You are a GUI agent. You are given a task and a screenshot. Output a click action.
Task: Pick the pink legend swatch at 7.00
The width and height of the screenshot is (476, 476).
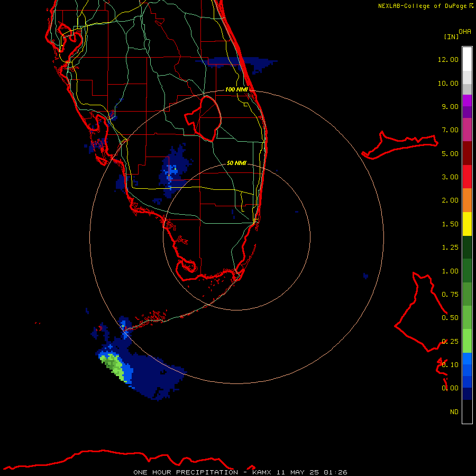(x=467, y=130)
